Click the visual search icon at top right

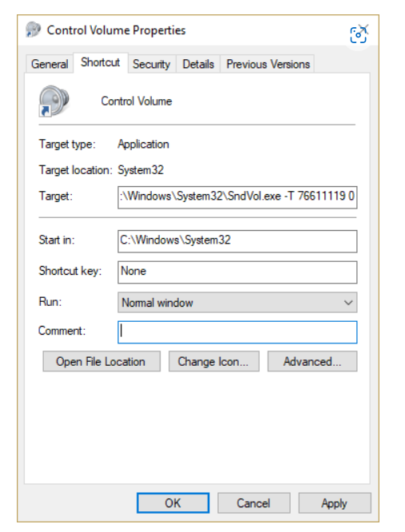click(359, 34)
